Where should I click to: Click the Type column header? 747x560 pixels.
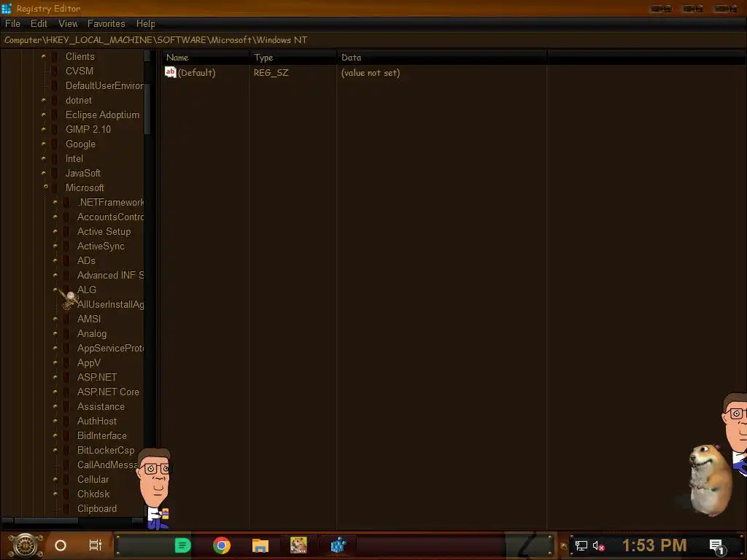pyautogui.click(x=293, y=58)
